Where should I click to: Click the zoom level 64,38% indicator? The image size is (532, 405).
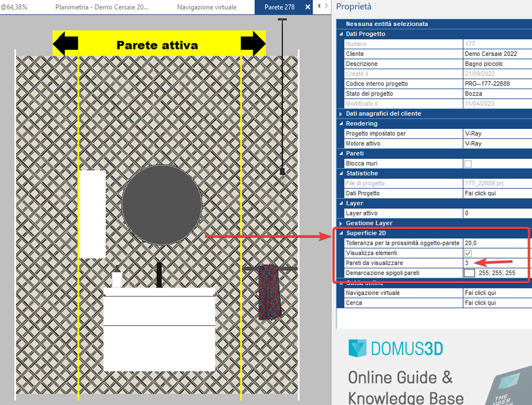pos(14,7)
